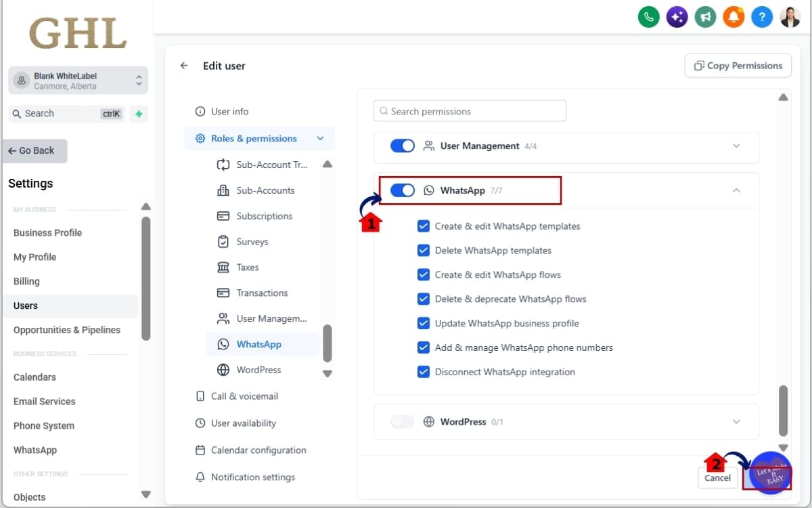Click the Transactions card icon
The height and width of the screenshot is (508, 812).
tap(223, 293)
